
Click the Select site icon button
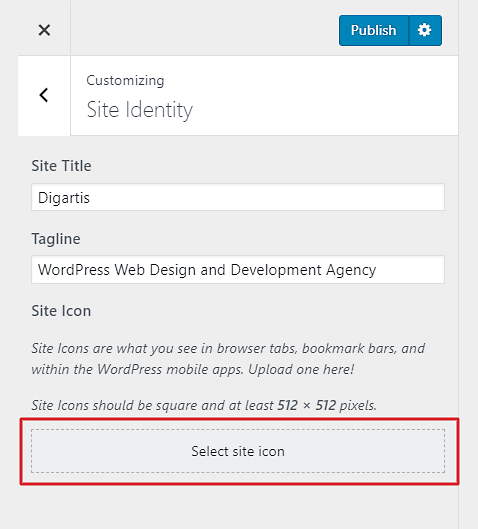(238, 451)
